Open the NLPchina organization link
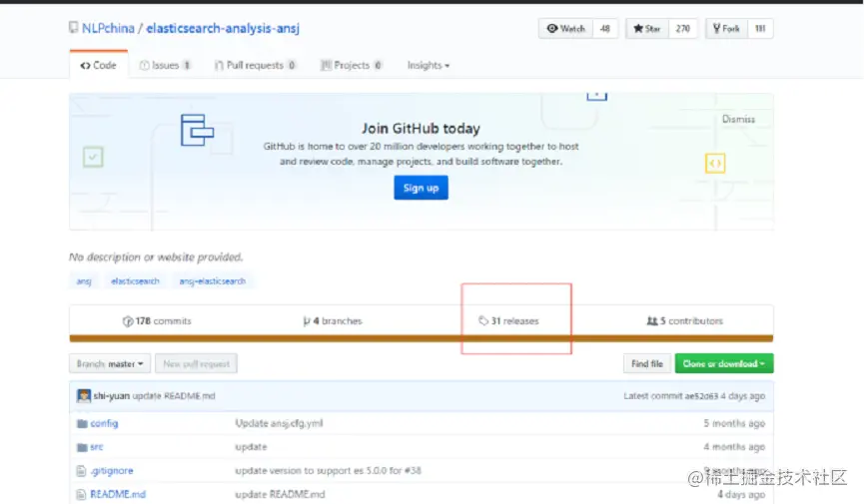This screenshot has width=864, height=504. pyautogui.click(x=108, y=28)
